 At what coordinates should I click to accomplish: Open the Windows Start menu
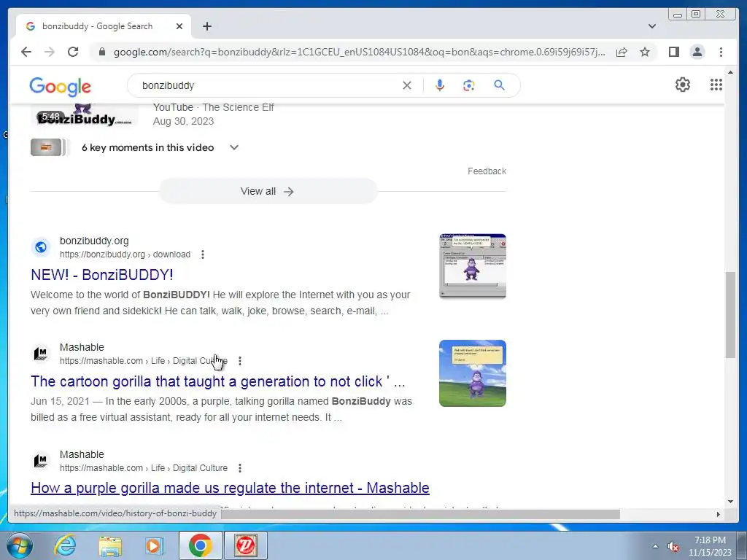pos(20,545)
